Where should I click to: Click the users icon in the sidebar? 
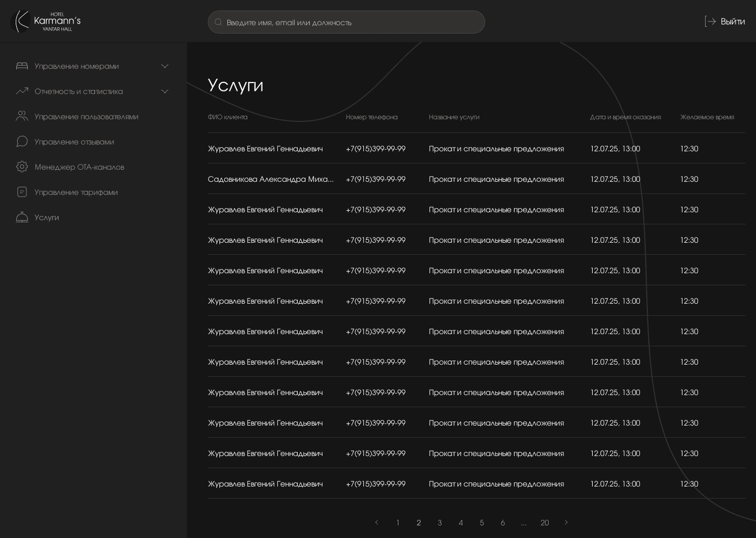(22, 117)
